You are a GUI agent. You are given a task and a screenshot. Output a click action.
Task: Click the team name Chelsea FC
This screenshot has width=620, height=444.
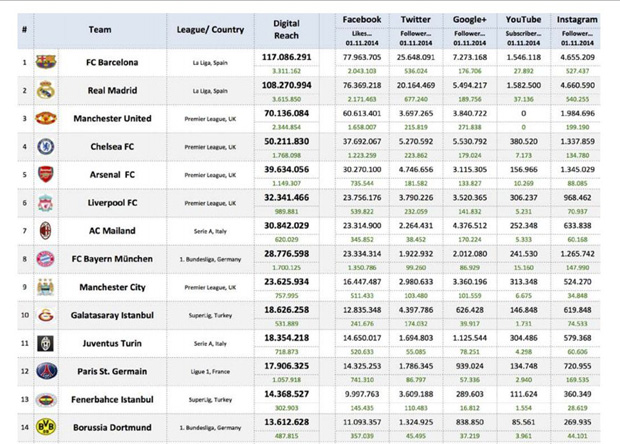112,147
